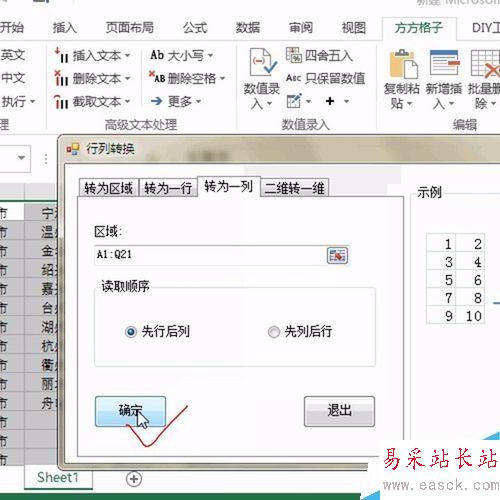This screenshot has width=500, height=500.
Task: Click the 删除文本 icon
Action: (x=61, y=79)
